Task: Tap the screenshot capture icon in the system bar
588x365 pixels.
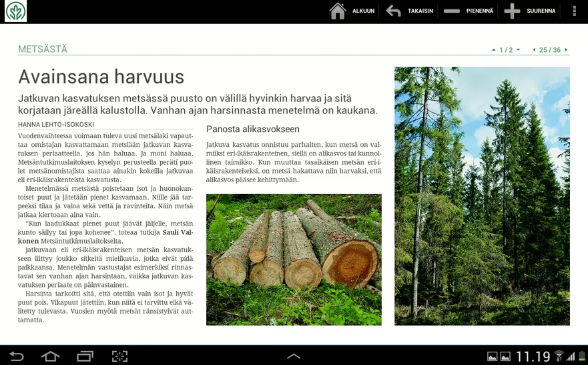Action: [x=119, y=356]
